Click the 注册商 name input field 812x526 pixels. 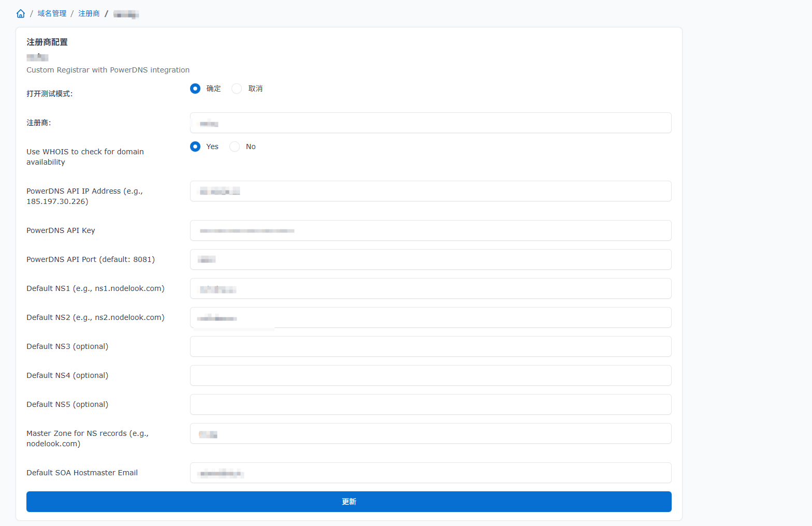(x=430, y=123)
